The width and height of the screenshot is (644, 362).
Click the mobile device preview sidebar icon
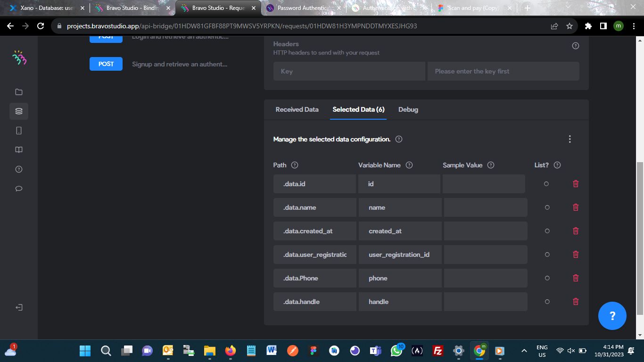[19, 131]
